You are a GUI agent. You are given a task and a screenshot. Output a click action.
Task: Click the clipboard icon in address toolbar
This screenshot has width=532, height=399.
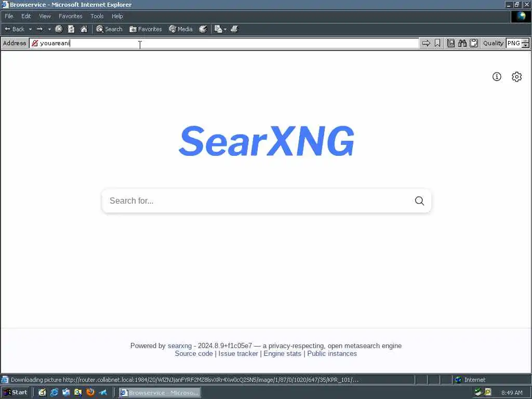(x=474, y=43)
